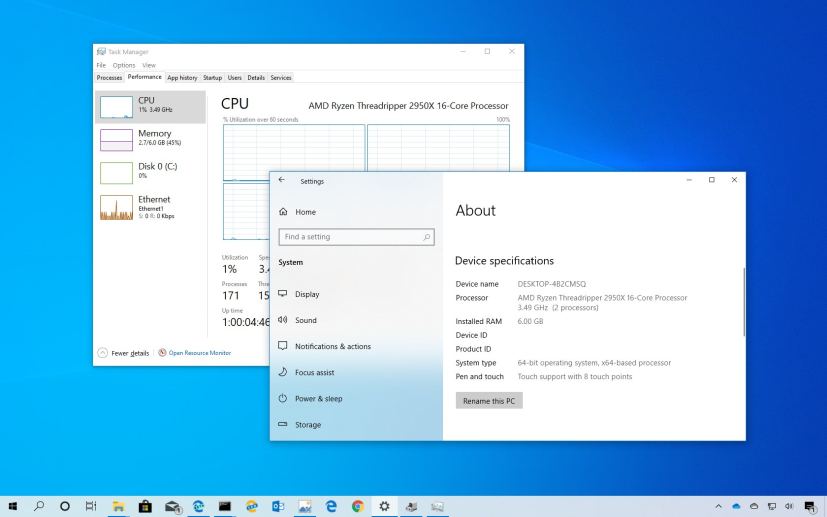This screenshot has width=827, height=517.
Task: Open View menu in Task Manager
Action: click(x=149, y=65)
